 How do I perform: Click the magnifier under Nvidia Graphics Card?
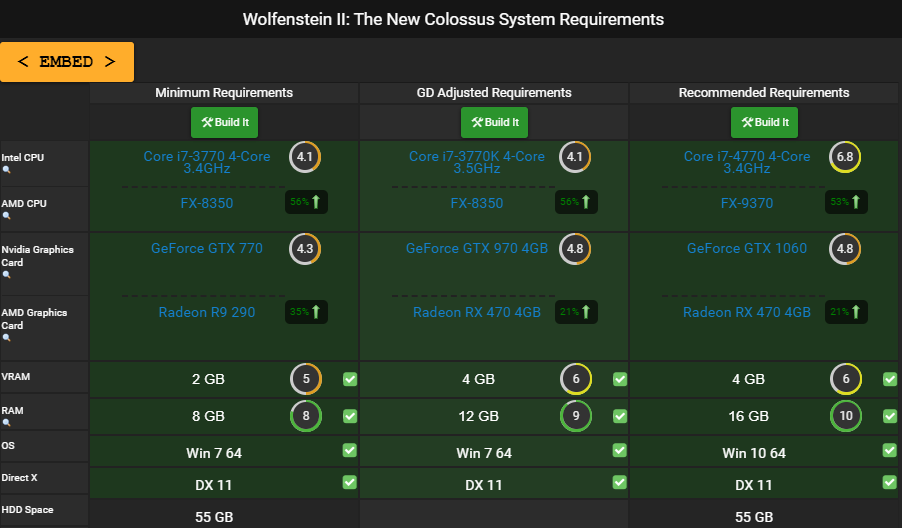(x=6, y=274)
